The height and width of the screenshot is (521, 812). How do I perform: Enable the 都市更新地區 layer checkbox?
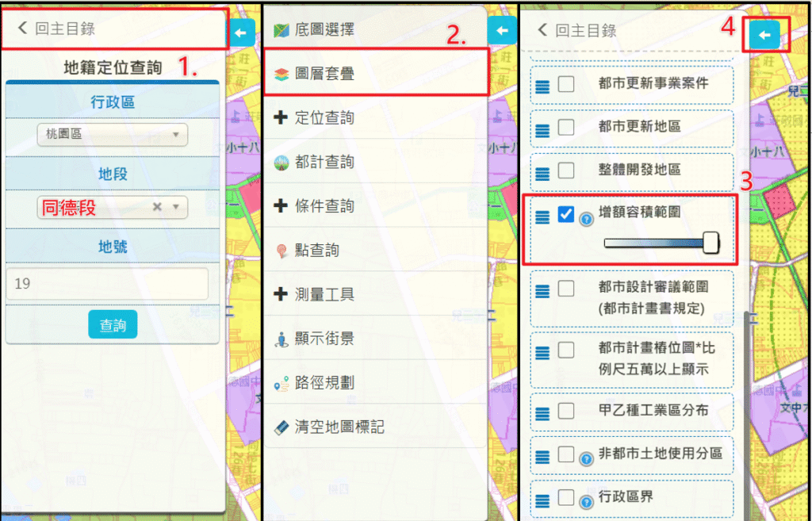pos(566,127)
